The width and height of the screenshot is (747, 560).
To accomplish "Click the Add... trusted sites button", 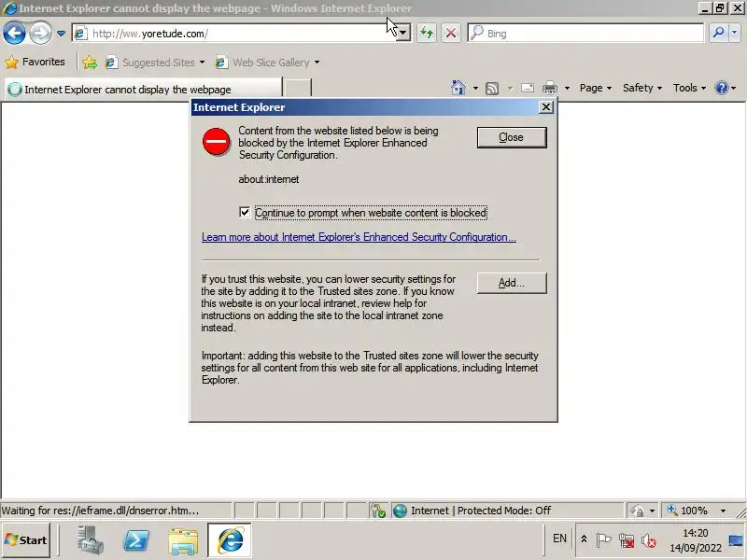I will pyautogui.click(x=512, y=283).
